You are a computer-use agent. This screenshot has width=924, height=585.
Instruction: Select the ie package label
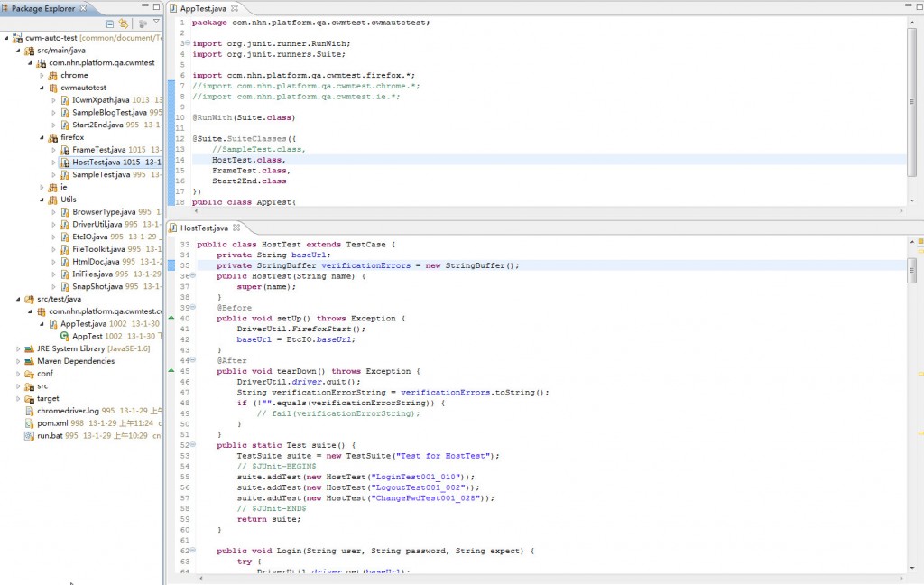(64, 187)
